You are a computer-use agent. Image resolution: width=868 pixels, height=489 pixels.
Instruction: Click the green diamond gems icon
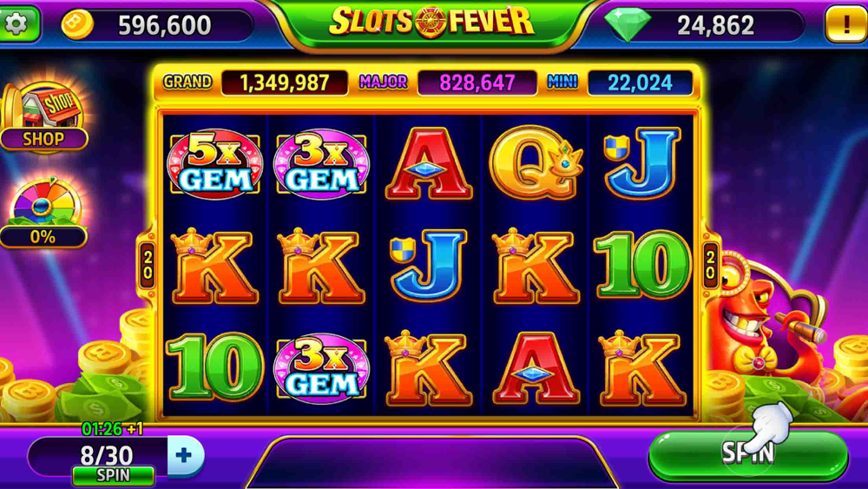pos(628,24)
